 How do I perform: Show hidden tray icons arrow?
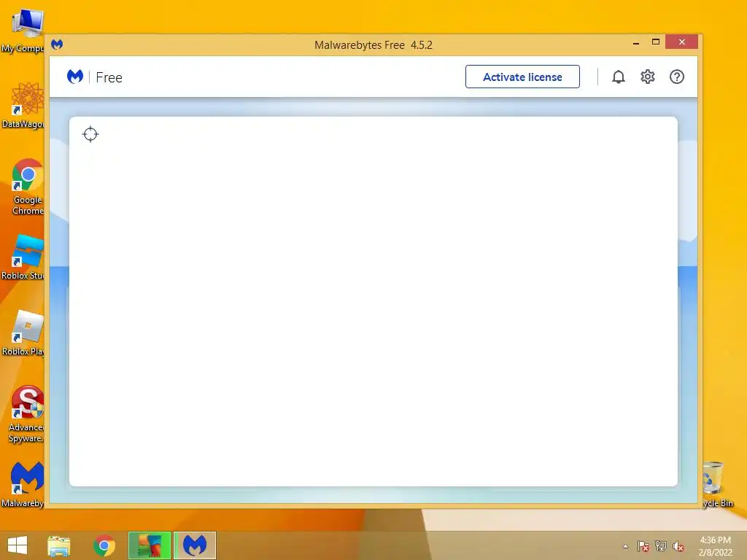[625, 546]
